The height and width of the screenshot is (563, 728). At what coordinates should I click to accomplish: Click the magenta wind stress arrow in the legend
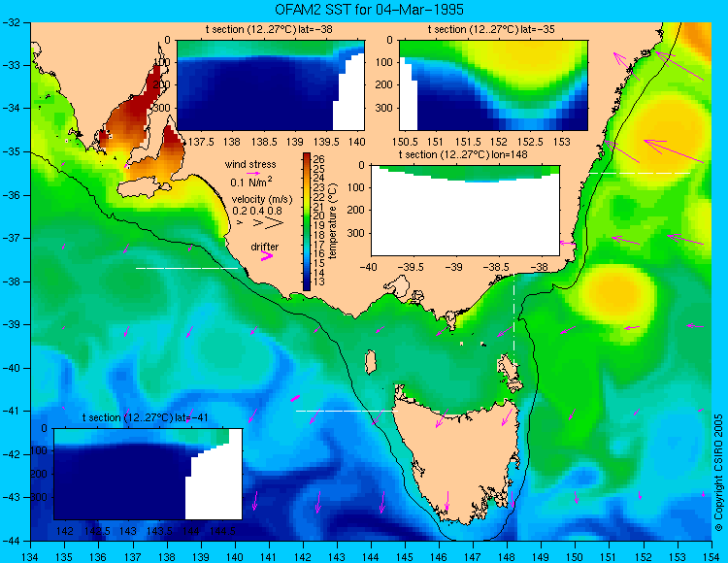point(253,173)
